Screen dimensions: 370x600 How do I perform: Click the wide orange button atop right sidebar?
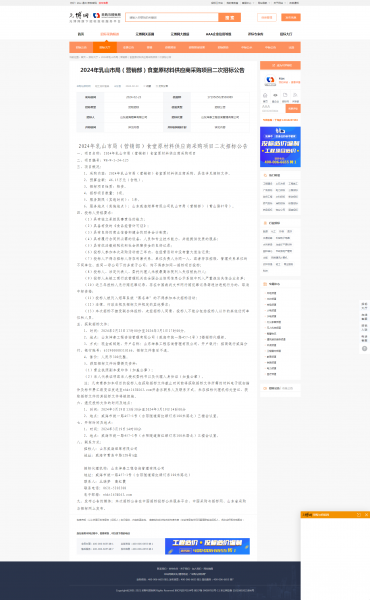point(280,65)
